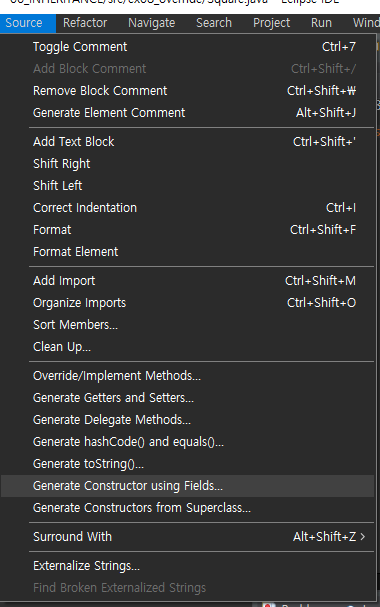Choose Organize Imports

point(188,303)
